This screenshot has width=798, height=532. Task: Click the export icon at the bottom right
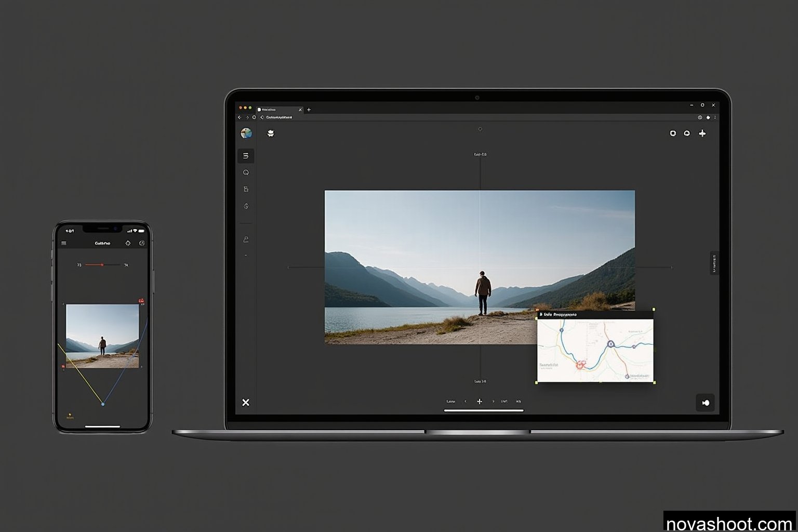(705, 403)
